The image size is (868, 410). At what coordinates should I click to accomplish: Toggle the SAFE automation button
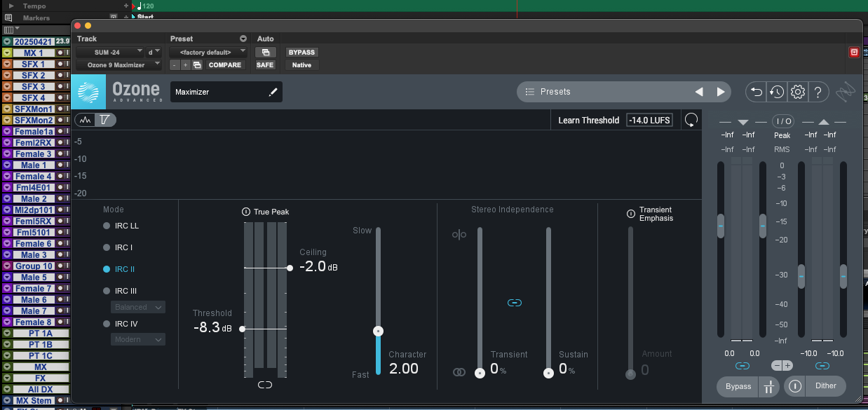pos(265,64)
